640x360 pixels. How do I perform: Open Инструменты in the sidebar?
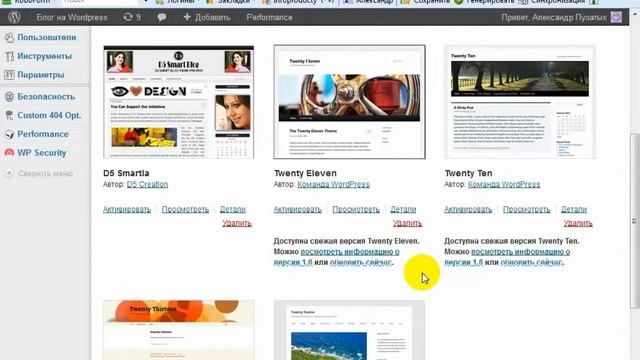point(44,56)
